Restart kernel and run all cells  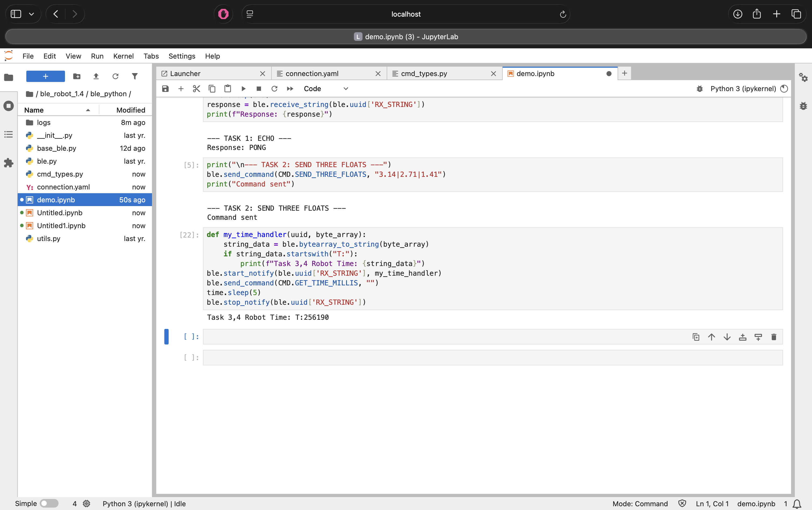click(289, 88)
